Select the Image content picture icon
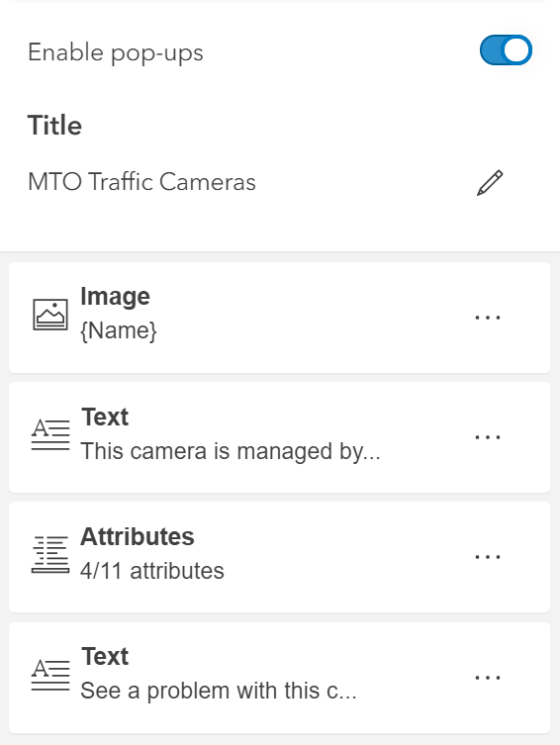Image resolution: width=560 pixels, height=745 pixels. click(50, 314)
